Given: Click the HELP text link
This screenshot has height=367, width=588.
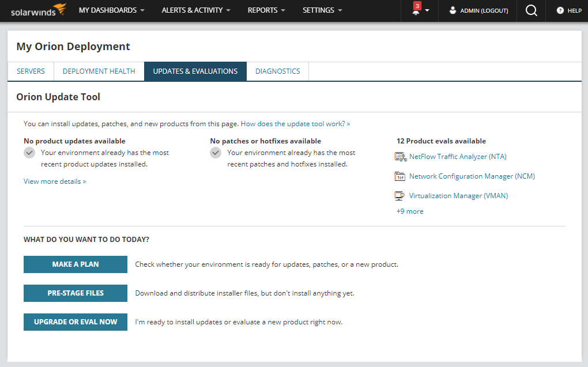Looking at the screenshot, I should coord(575,10).
